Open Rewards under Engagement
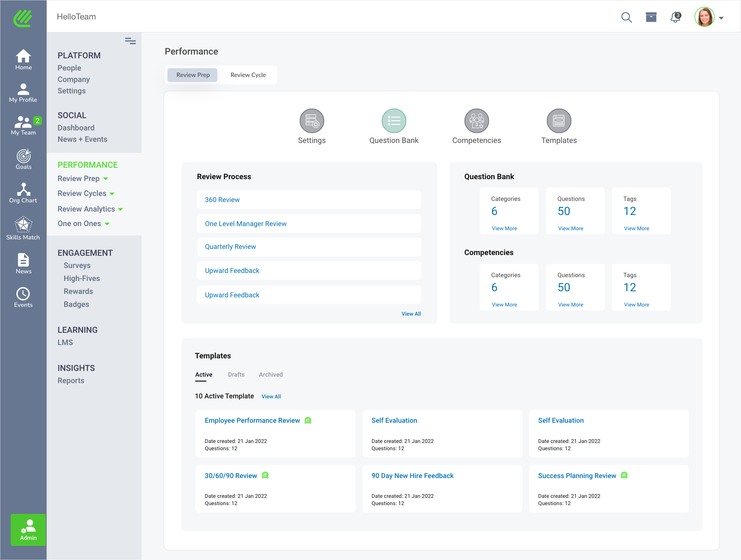 78,291
